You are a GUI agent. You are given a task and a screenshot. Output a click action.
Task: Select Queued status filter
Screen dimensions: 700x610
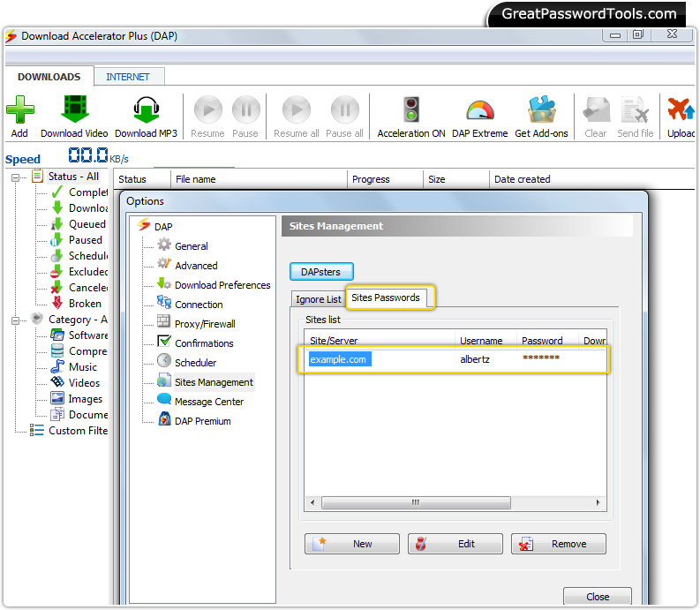tap(79, 224)
